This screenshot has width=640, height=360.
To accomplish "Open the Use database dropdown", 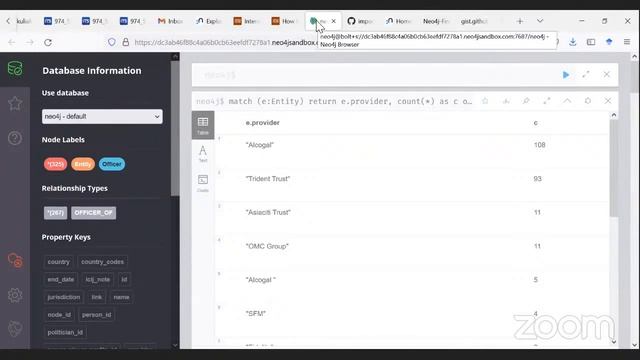I will pyautogui.click(x=102, y=116).
